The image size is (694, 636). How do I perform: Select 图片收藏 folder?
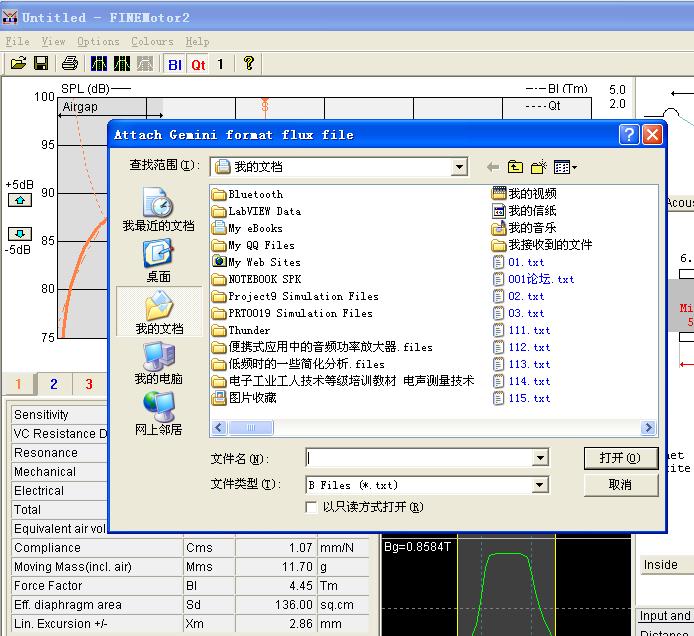pos(244,398)
